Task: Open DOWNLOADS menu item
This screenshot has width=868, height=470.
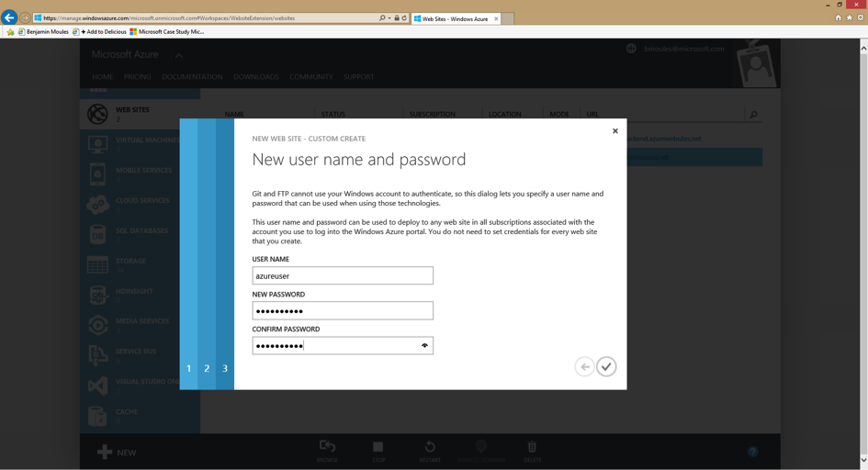Action: (x=255, y=77)
